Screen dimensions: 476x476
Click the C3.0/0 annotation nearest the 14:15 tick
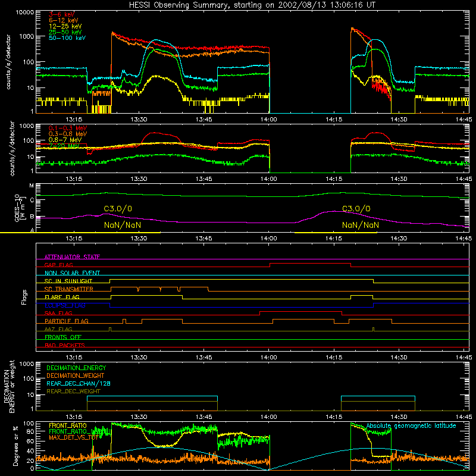point(356,209)
